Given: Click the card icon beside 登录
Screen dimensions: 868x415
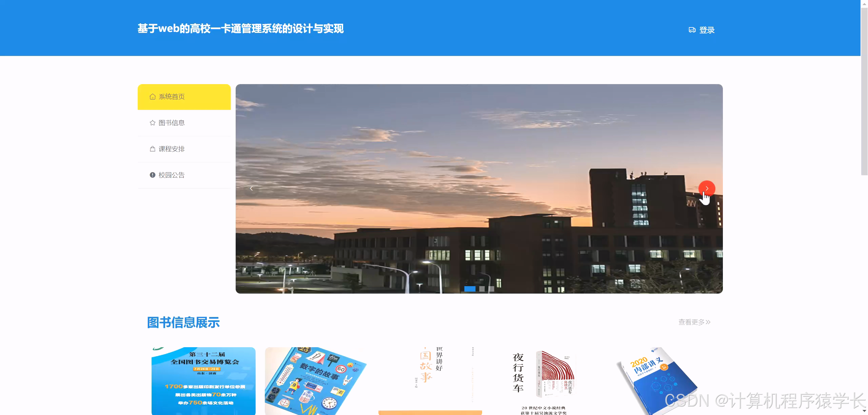Looking at the screenshot, I should click(x=692, y=30).
